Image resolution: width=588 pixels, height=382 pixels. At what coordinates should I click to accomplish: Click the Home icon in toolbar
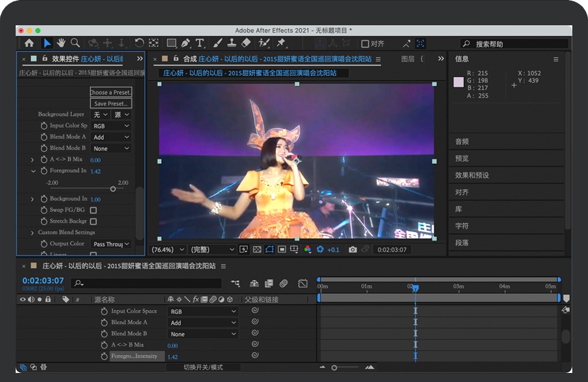point(29,43)
